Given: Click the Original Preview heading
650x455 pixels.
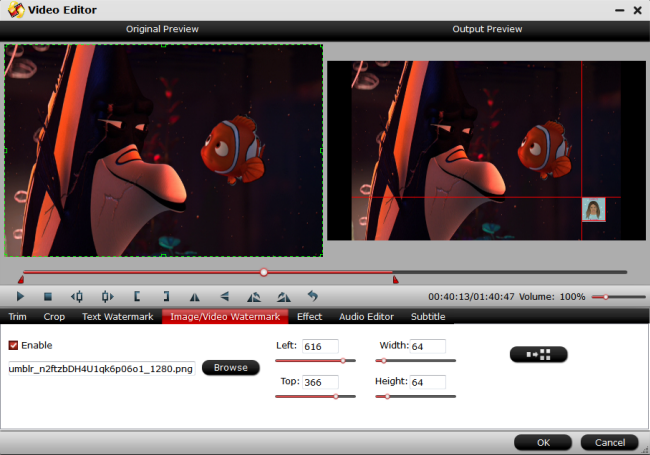Looking at the screenshot, I should tap(162, 29).
